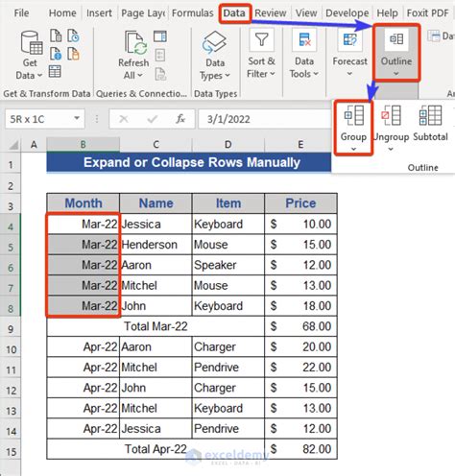Click the Sort & Filter funnel icon
The width and height of the screenshot is (455, 476).
tap(261, 40)
